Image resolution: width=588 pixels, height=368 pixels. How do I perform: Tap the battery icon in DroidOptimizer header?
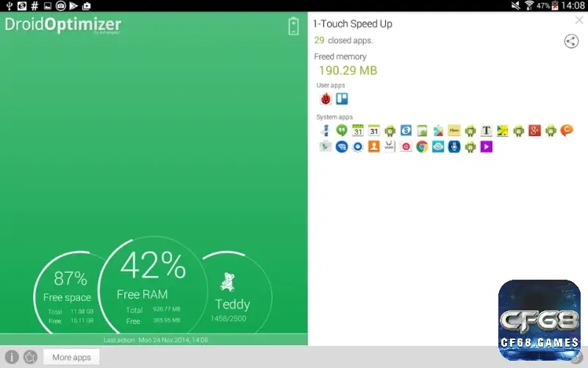[x=293, y=26]
